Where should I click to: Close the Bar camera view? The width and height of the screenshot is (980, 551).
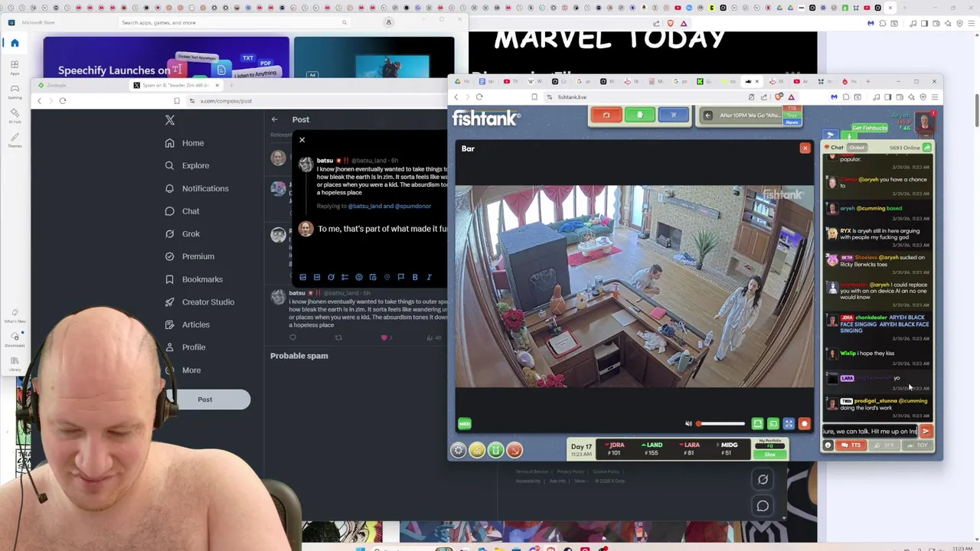pyautogui.click(x=805, y=148)
